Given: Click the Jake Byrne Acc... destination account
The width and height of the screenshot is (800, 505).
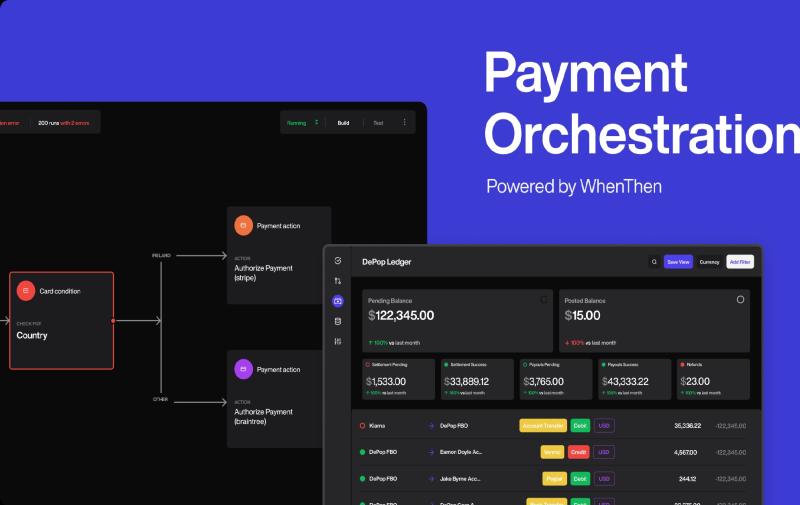Looking at the screenshot, I should tap(460, 479).
